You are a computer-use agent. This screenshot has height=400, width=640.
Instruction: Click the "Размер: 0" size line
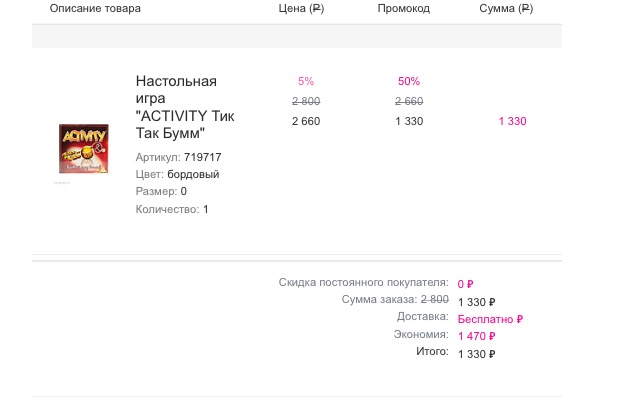point(161,191)
